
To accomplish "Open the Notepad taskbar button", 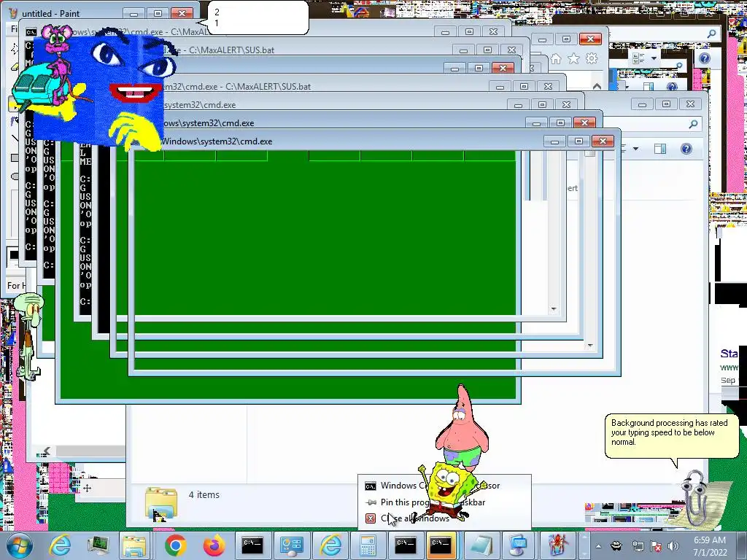I will [481, 545].
